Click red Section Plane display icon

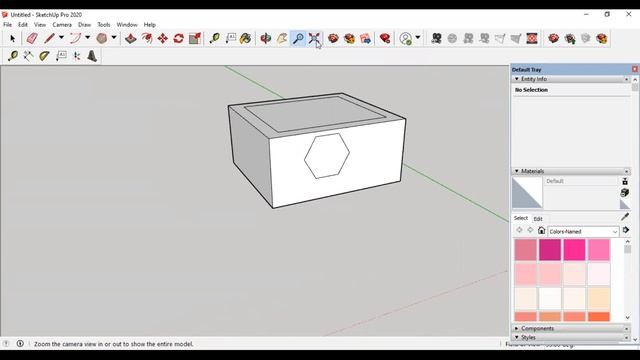click(531, 38)
